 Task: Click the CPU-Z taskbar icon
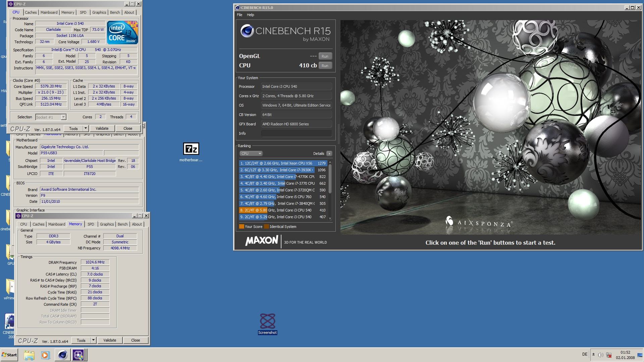78,355
